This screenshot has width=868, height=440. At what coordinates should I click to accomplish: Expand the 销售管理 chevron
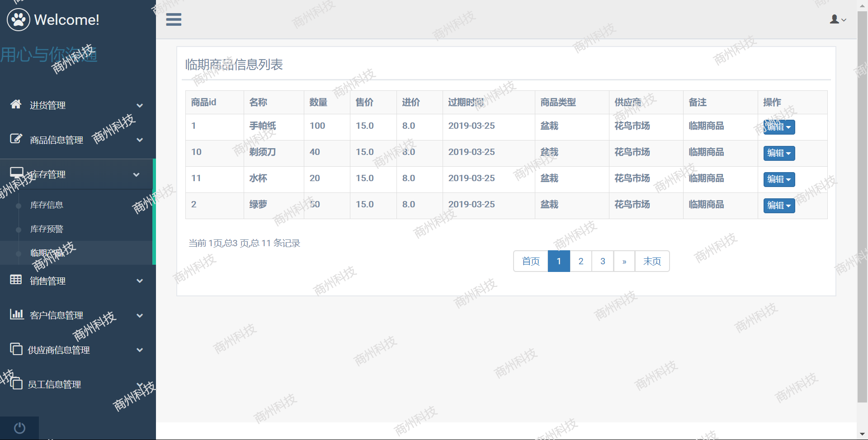140,281
